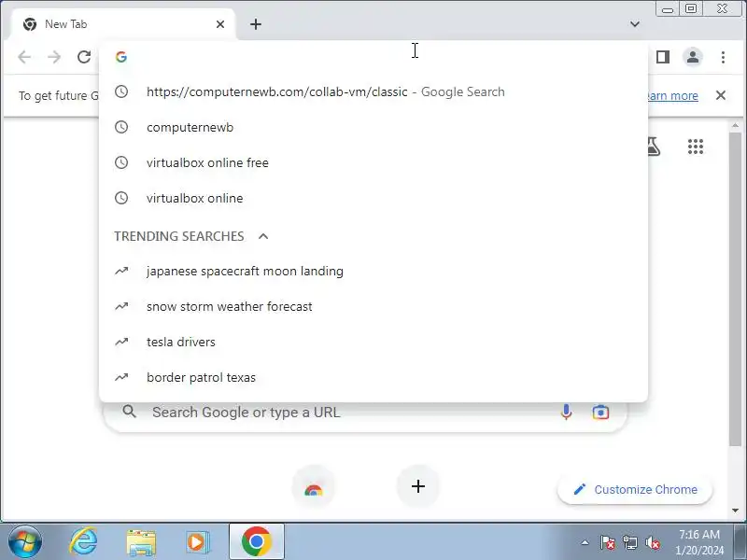Open a new tab with plus button
This screenshot has height=560, width=747.
coord(256,24)
